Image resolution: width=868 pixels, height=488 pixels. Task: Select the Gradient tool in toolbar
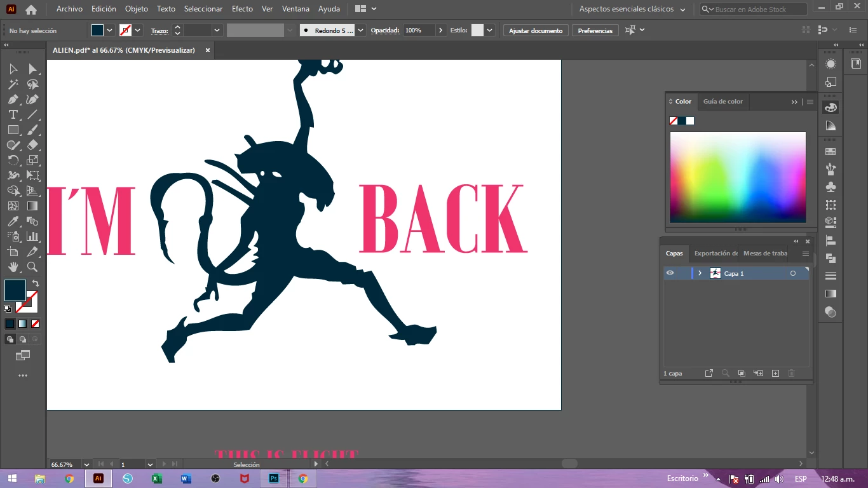[x=32, y=206]
